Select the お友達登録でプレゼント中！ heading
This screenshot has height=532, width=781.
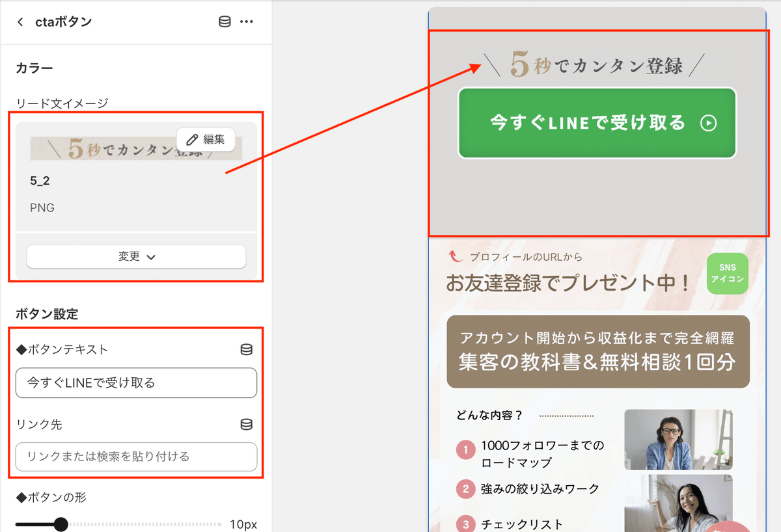click(x=568, y=283)
